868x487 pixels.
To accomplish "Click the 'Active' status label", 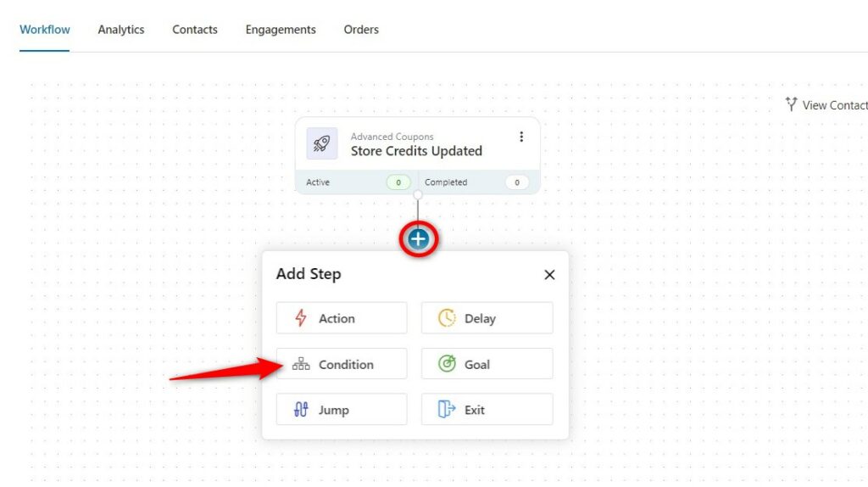I will (318, 182).
